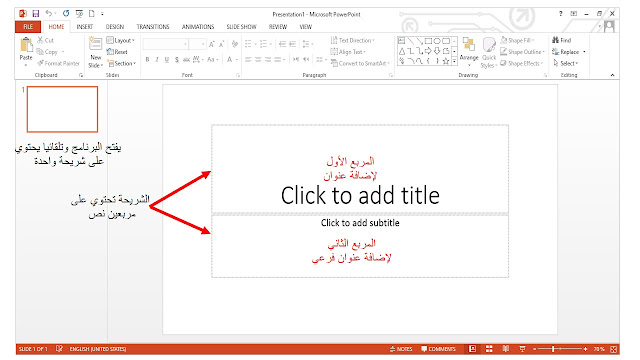Image resolution: width=640 pixels, height=360 pixels.
Task: Click the New document icon in quick access toolbar
Action: (x=92, y=14)
